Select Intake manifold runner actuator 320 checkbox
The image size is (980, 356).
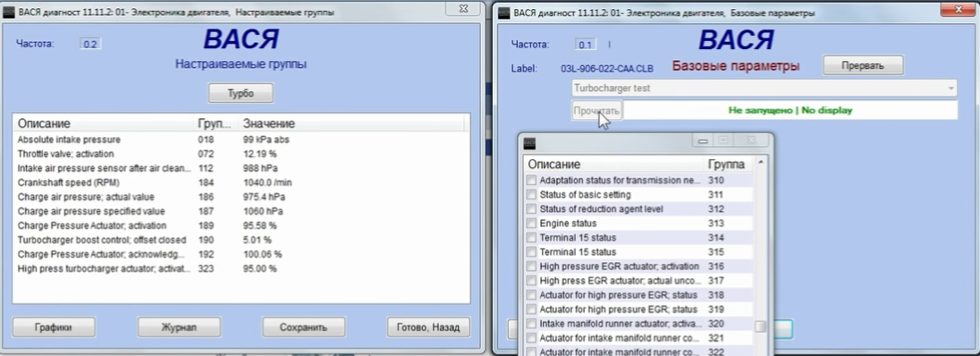click(x=531, y=324)
